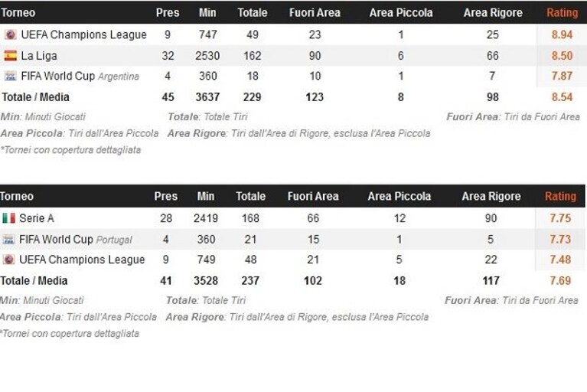Click the Italy flag icon beside Serie A
Viewport: 587px width, 392px height.
(x=8, y=218)
